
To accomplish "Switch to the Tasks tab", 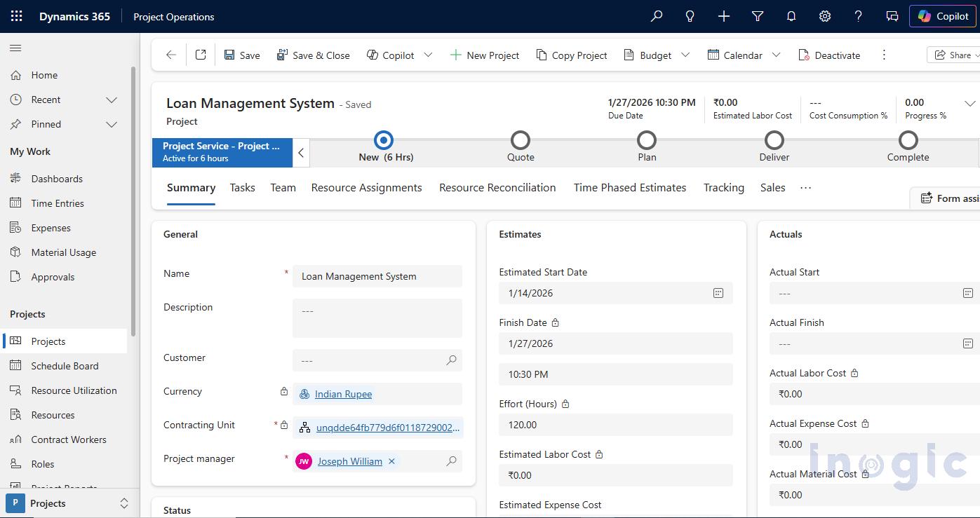I will tap(242, 187).
